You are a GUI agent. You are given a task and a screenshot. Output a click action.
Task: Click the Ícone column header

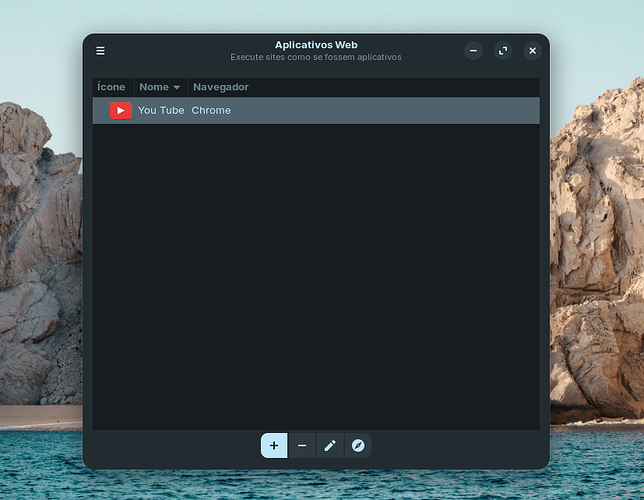111,87
